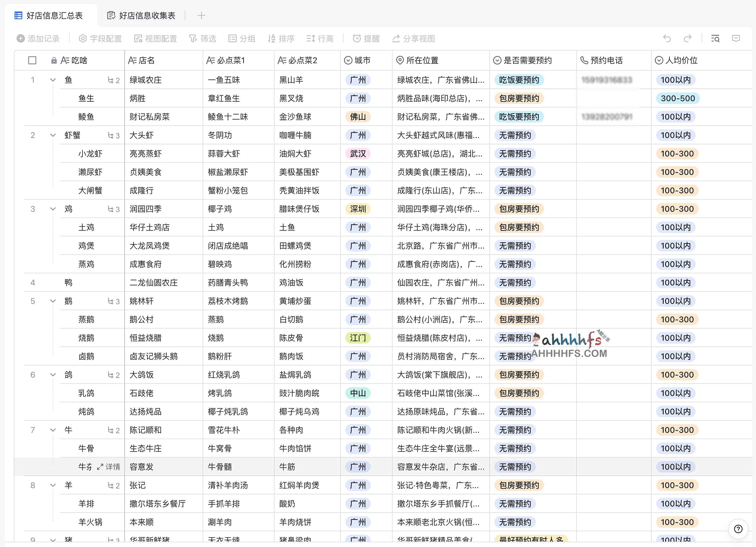The image size is (756, 547).
Task: Open 详情 expand icon on 牛杂 row
Action: pos(100,467)
